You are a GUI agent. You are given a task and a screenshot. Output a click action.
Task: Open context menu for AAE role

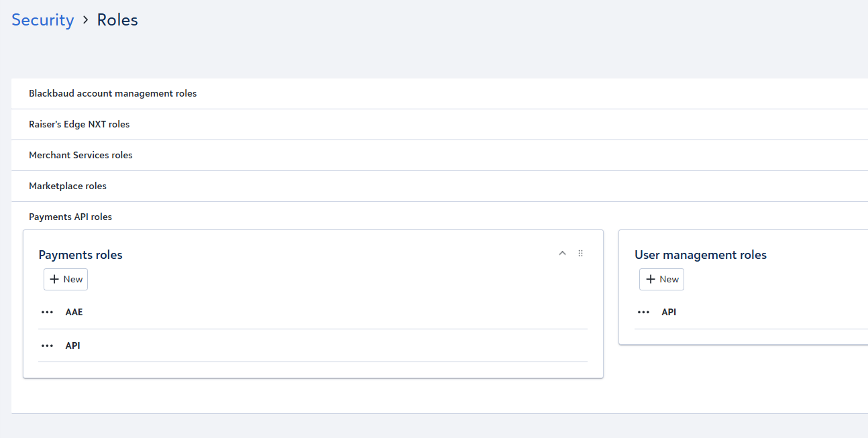pyautogui.click(x=47, y=313)
